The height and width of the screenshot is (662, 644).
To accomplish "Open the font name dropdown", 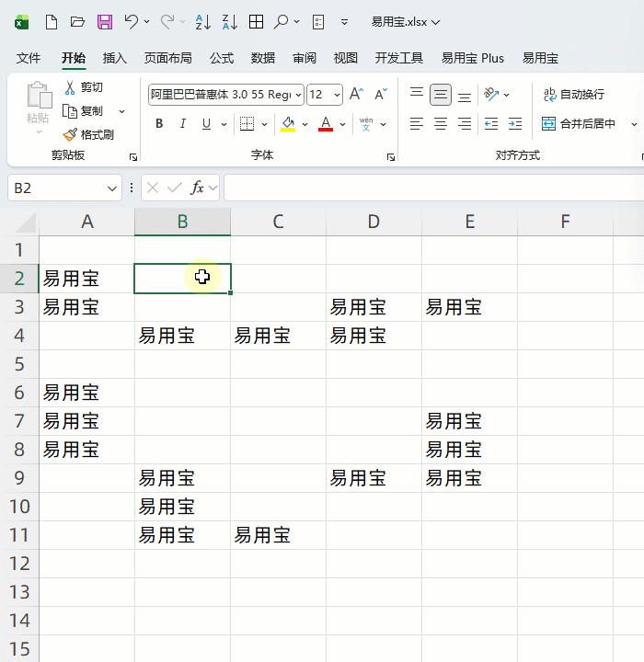I will [x=297, y=95].
